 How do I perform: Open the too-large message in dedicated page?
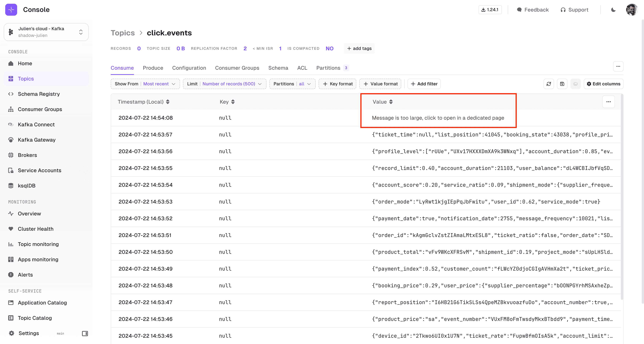point(438,118)
